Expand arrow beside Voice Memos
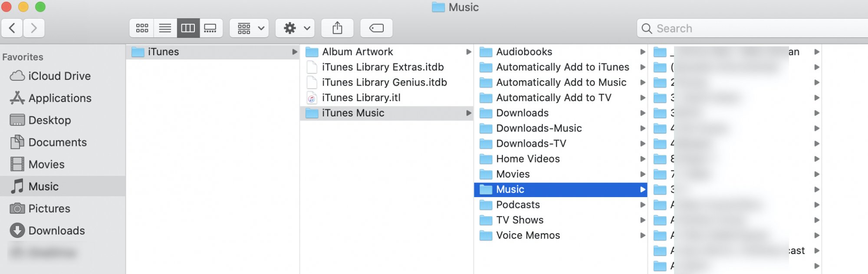The image size is (868, 274). tap(643, 235)
